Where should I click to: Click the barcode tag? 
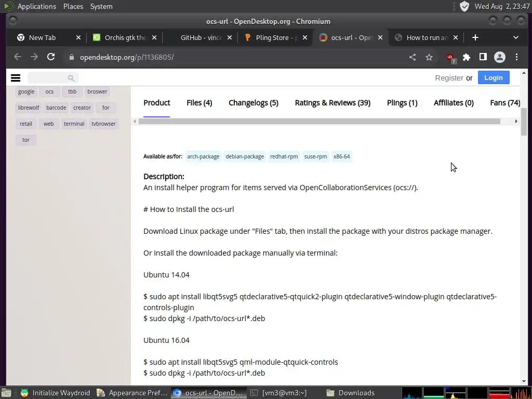pos(56,108)
